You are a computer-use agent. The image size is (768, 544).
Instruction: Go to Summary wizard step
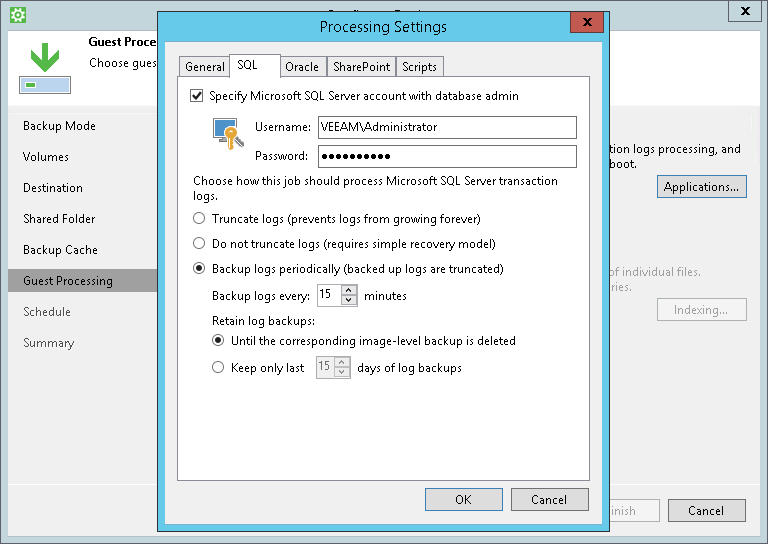point(48,343)
